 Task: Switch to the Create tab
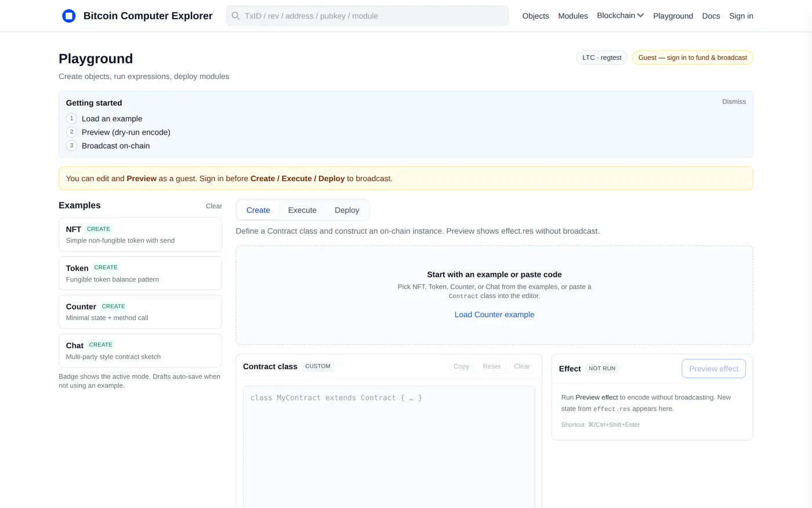[x=258, y=210]
